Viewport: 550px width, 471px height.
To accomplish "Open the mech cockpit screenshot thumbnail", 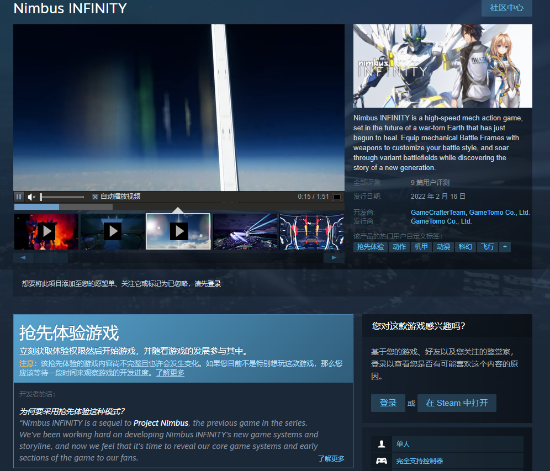I will point(312,232).
